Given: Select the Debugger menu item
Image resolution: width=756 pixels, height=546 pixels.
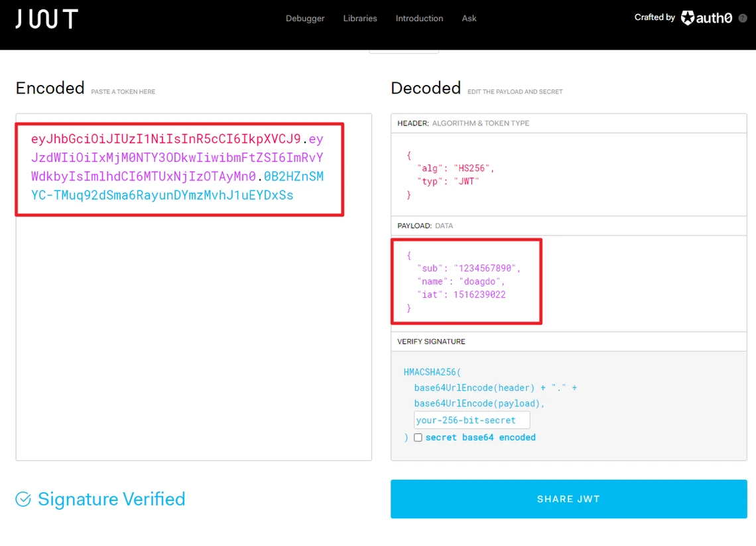Looking at the screenshot, I should (x=305, y=19).
